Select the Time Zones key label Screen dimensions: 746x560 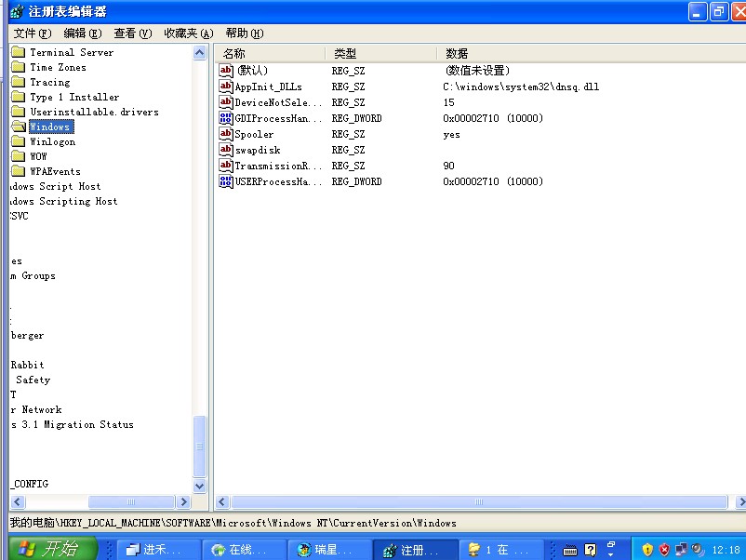58,67
